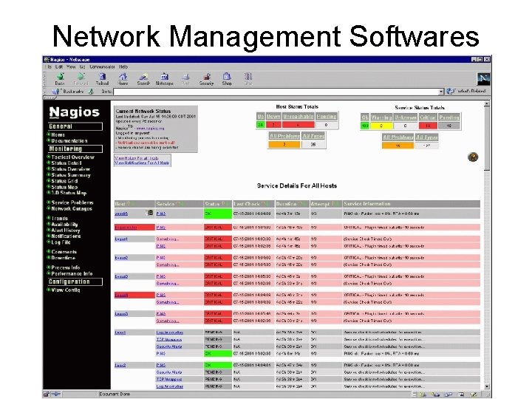
Task: Open the View menu
Action: coord(71,66)
